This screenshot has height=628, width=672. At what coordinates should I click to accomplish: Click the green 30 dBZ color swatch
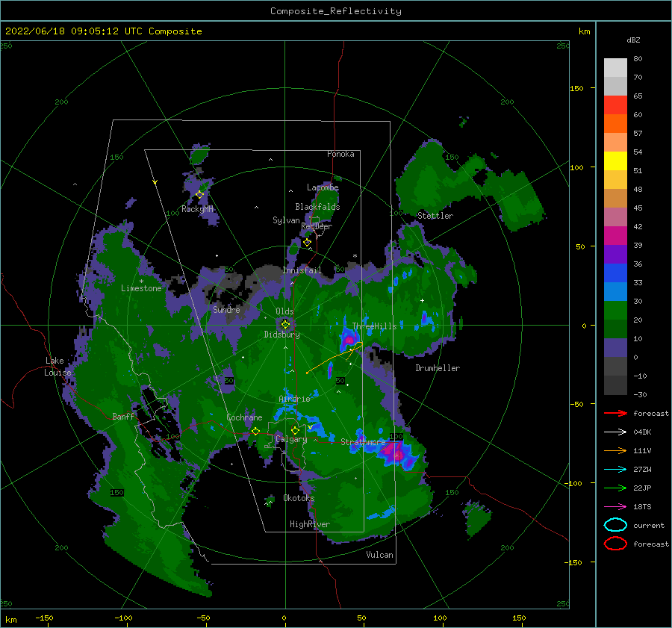(615, 311)
